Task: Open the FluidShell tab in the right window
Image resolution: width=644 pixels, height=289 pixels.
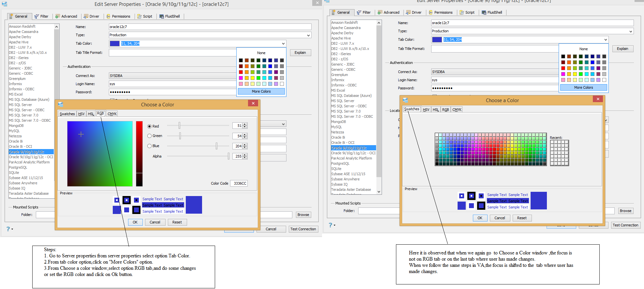Action: point(492,12)
